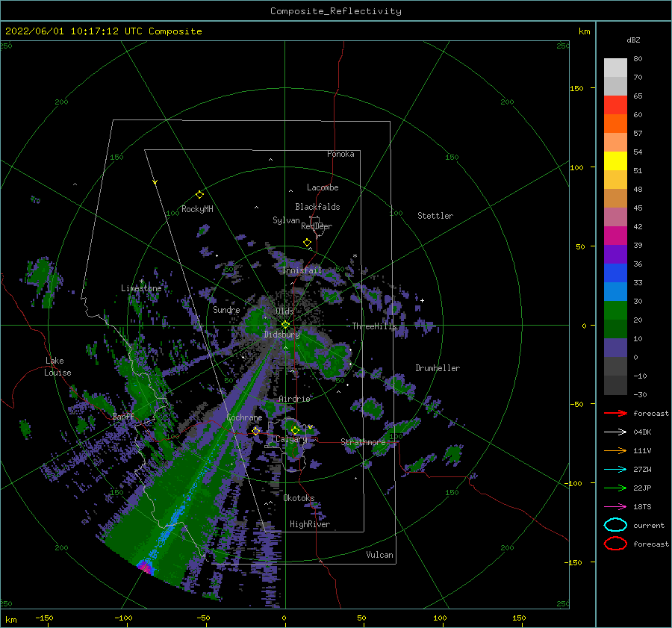Click the Sundre city label

(x=226, y=309)
